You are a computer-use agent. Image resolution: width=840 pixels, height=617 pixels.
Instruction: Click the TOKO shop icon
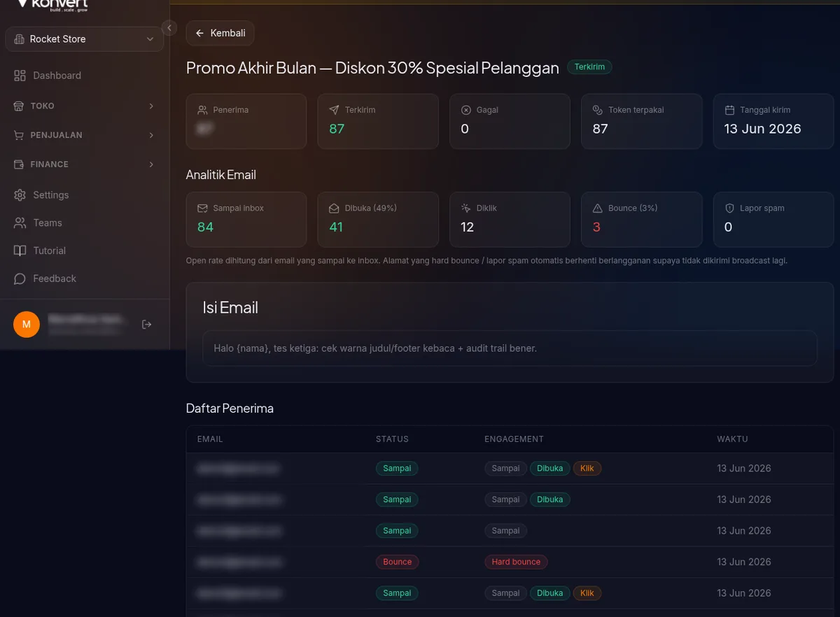[x=18, y=106]
